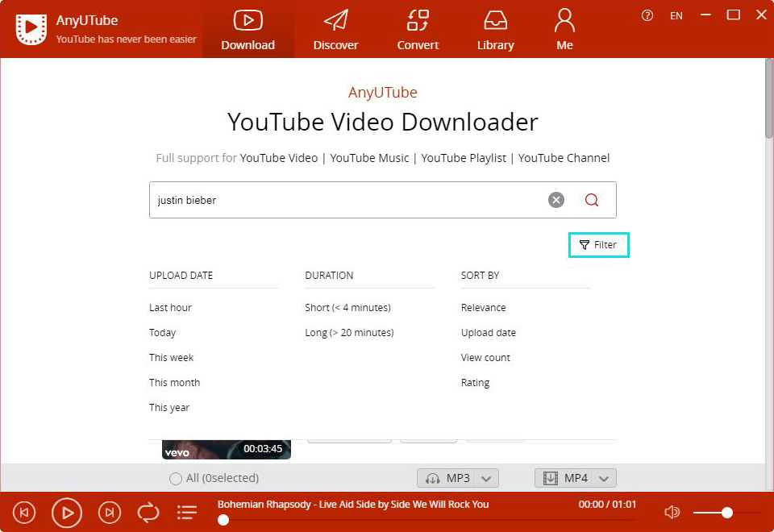
Task: Select the All (0selected) radio button
Action: tap(175, 479)
